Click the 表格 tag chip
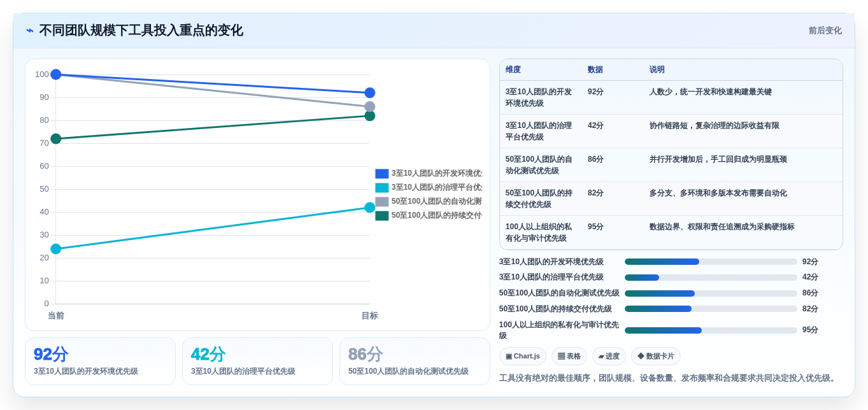Viewport: 868px width, 410px height. tap(569, 357)
